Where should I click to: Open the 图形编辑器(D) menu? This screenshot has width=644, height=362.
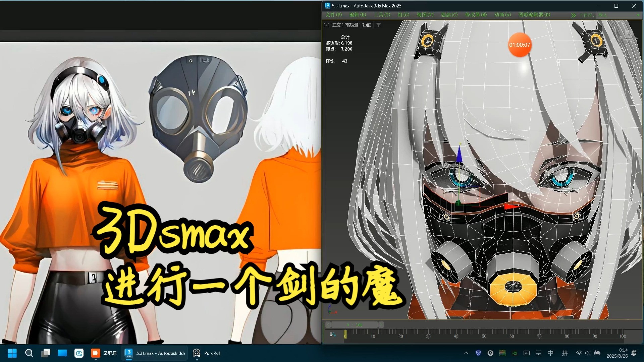tap(534, 15)
